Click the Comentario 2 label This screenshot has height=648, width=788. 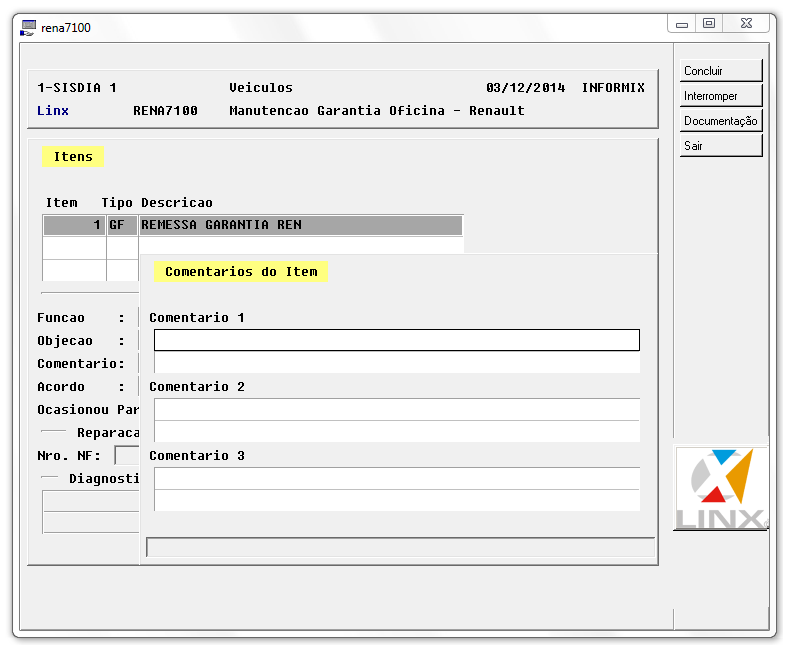pos(197,387)
